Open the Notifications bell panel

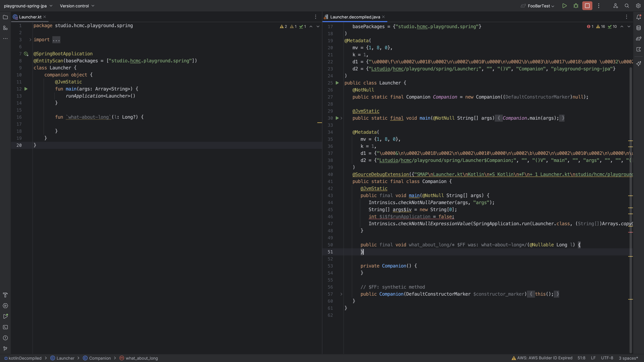638,17
